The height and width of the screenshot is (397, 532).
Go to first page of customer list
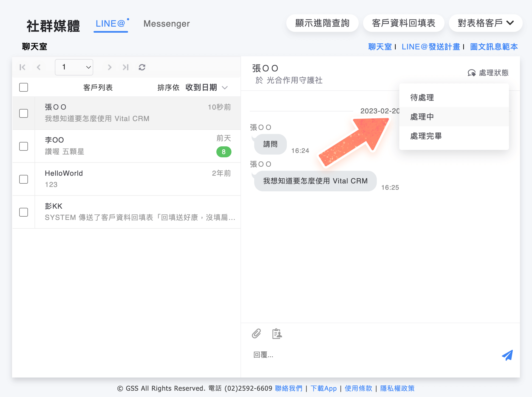[x=22, y=67]
